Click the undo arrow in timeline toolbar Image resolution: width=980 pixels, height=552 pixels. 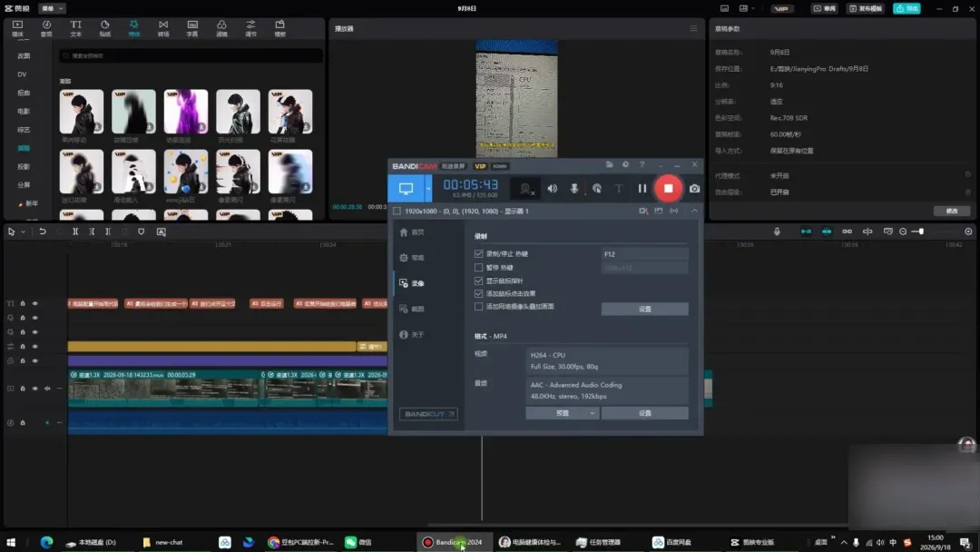(43, 232)
